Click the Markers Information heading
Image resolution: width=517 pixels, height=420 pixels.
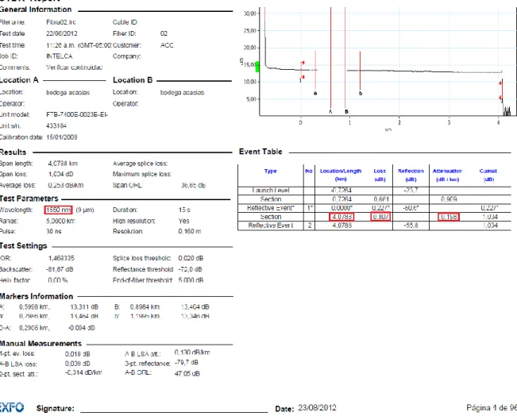pos(37,296)
